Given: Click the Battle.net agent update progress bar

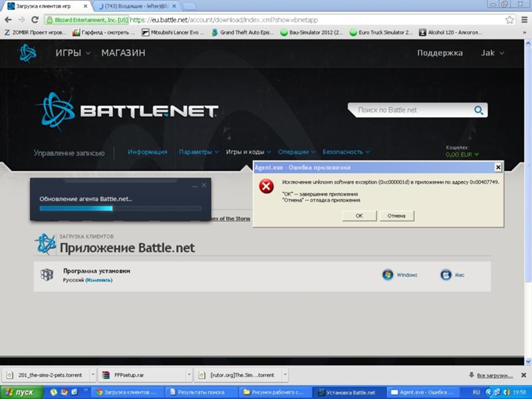Looking at the screenshot, I should tap(120, 208).
